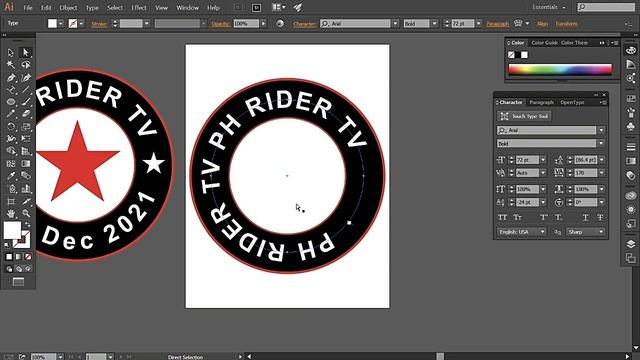Toggle Superscript in Character panel

(544, 218)
